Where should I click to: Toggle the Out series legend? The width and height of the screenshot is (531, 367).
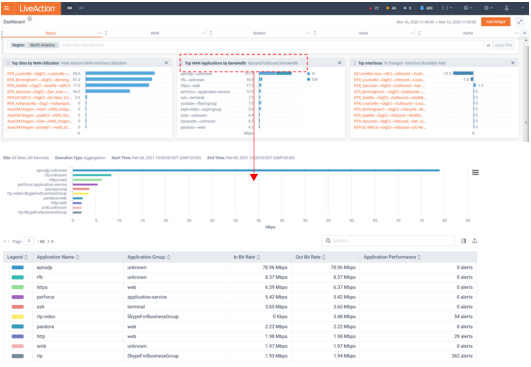(x=312, y=80)
